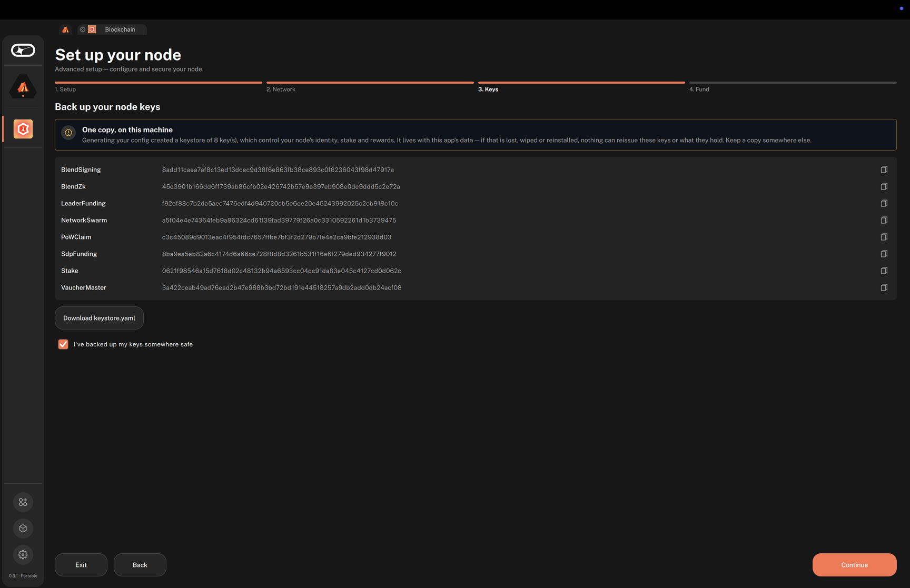This screenshot has width=910, height=588.
Task: Copy the BlendSigning key
Action: [884, 170]
